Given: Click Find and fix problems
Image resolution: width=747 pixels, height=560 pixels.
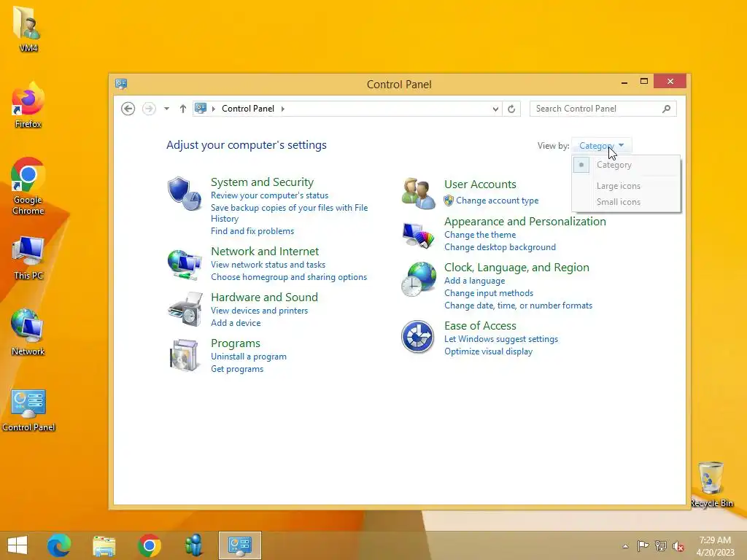Looking at the screenshot, I should pyautogui.click(x=252, y=231).
